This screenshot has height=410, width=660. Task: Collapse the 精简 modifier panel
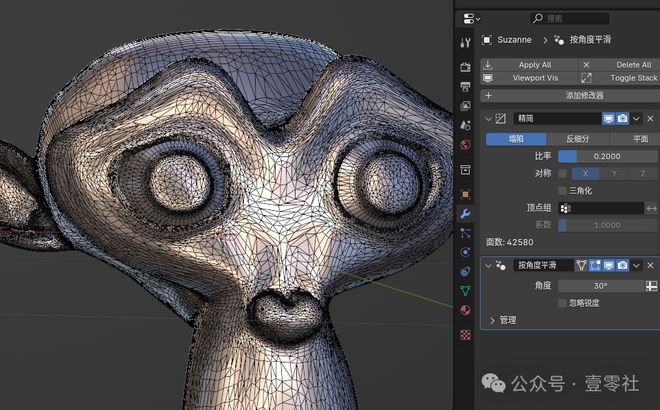[488, 118]
